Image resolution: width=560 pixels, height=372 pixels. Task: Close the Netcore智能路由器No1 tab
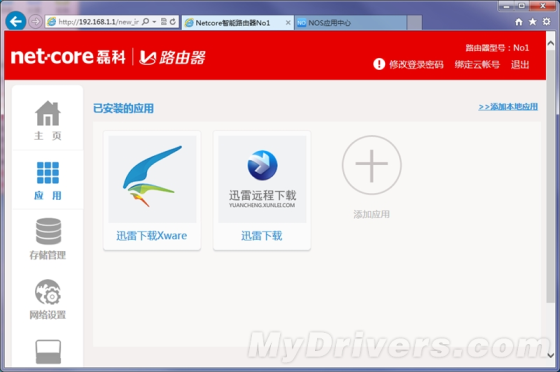288,23
